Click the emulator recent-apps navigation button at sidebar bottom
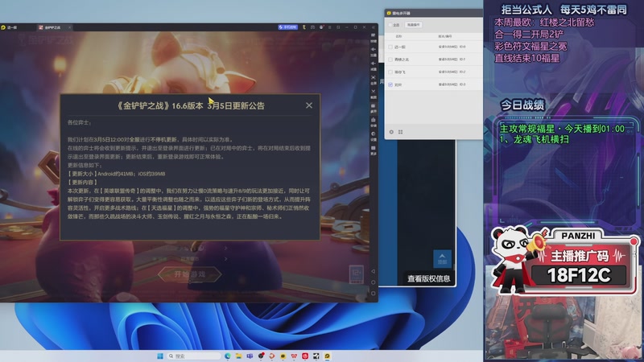Image resolution: width=644 pixels, height=362 pixels. (373, 294)
